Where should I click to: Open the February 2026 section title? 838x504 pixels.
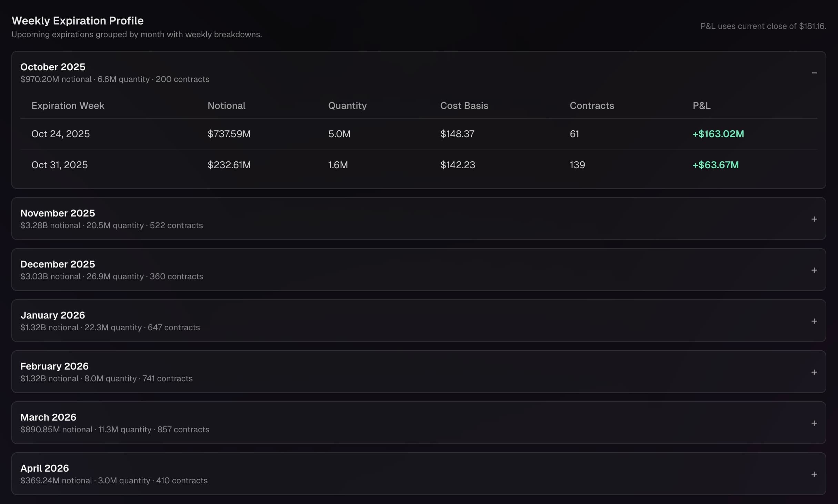[54, 366]
